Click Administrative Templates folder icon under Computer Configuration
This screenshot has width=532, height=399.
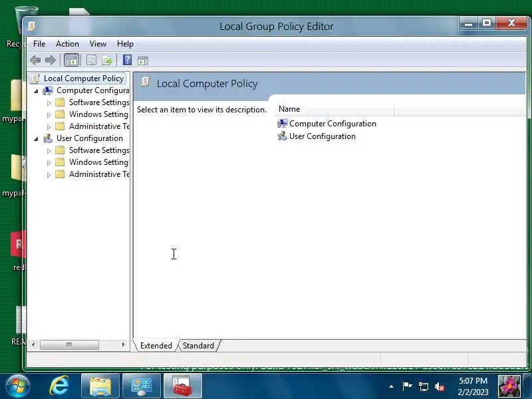pyautogui.click(x=60, y=126)
